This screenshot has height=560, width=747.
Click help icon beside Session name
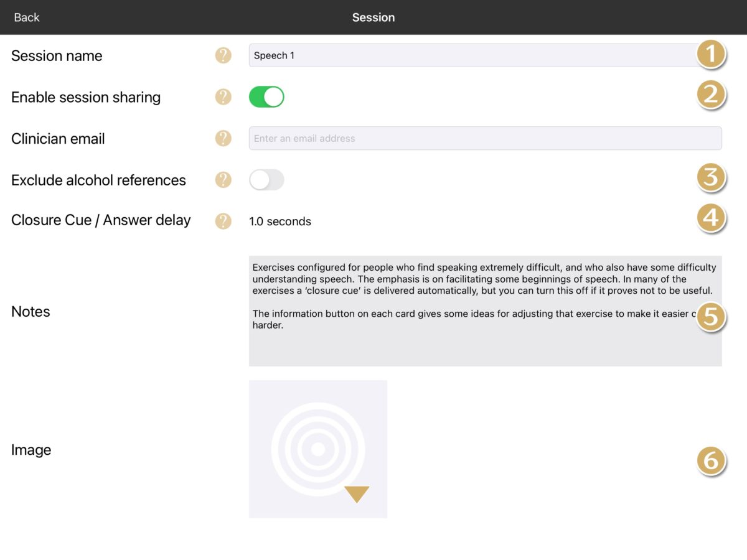click(x=223, y=55)
